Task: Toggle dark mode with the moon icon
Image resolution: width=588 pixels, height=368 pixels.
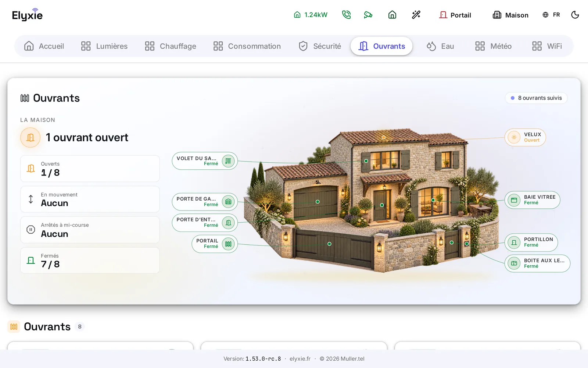Action: [x=575, y=15]
